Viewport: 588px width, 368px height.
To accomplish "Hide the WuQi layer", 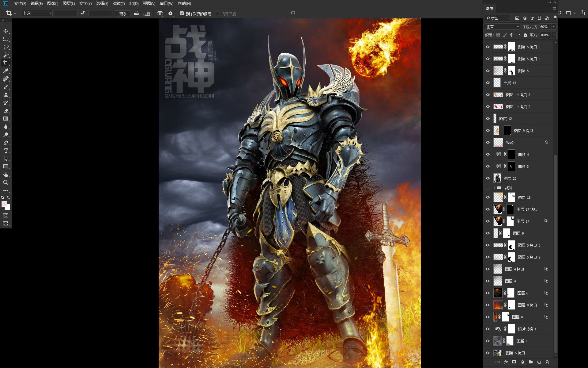I will [x=488, y=143].
